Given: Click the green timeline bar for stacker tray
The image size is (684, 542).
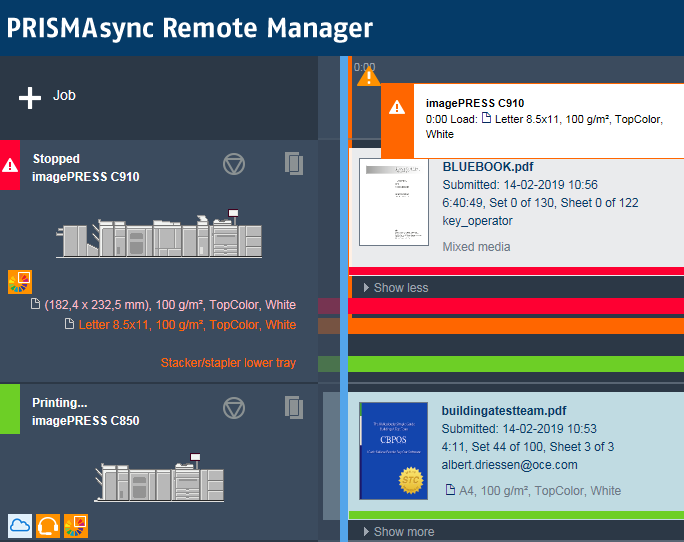Looking at the screenshot, I should point(516,364).
